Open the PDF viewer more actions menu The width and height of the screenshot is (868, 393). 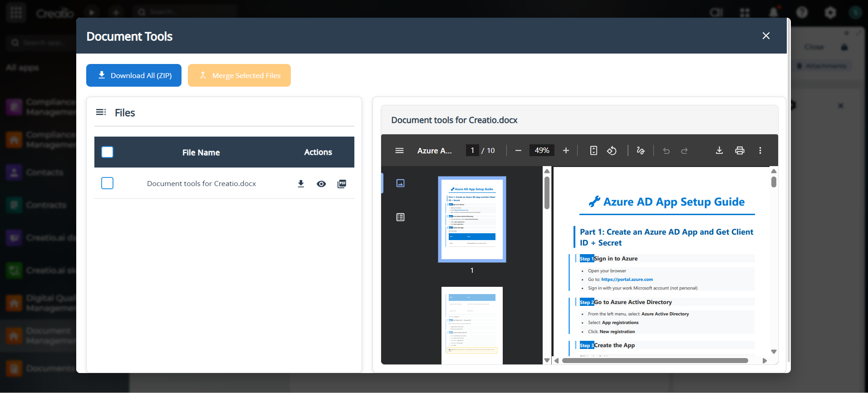click(x=760, y=151)
